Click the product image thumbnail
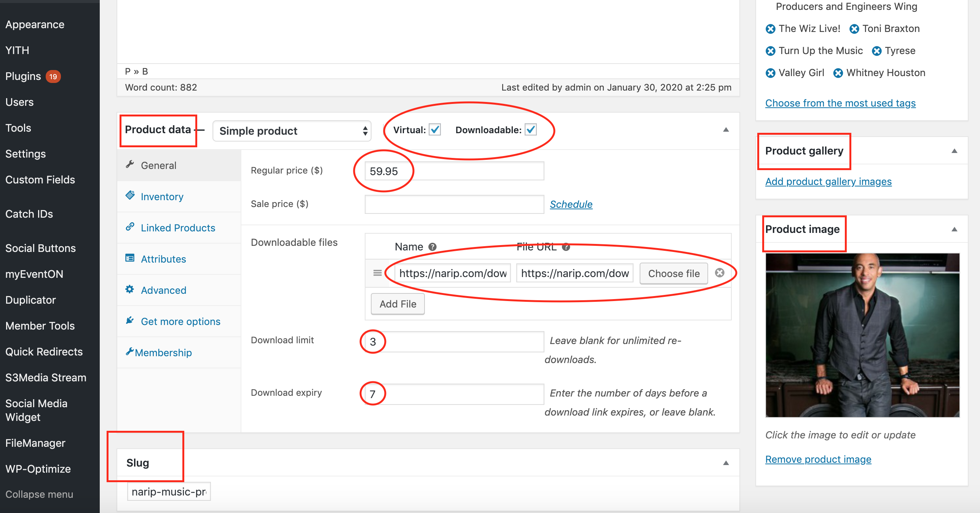Image resolution: width=980 pixels, height=513 pixels. click(x=862, y=335)
